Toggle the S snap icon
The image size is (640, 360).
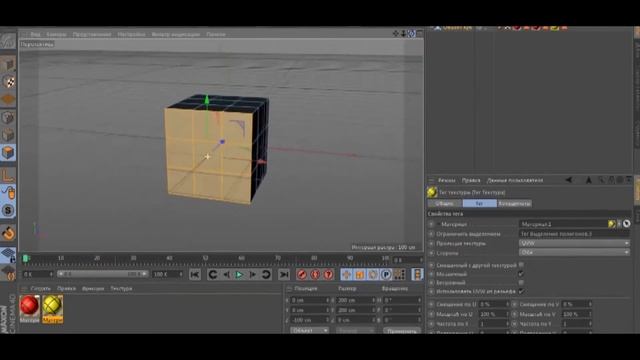pos(8,211)
